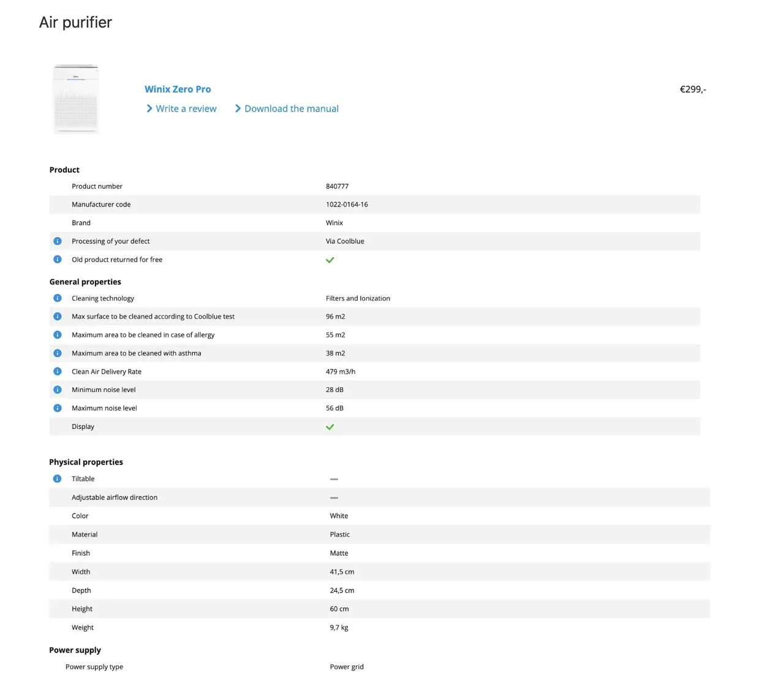Click the Weight value 9,7 kg
The width and height of the screenshot is (784, 693).
(x=339, y=628)
